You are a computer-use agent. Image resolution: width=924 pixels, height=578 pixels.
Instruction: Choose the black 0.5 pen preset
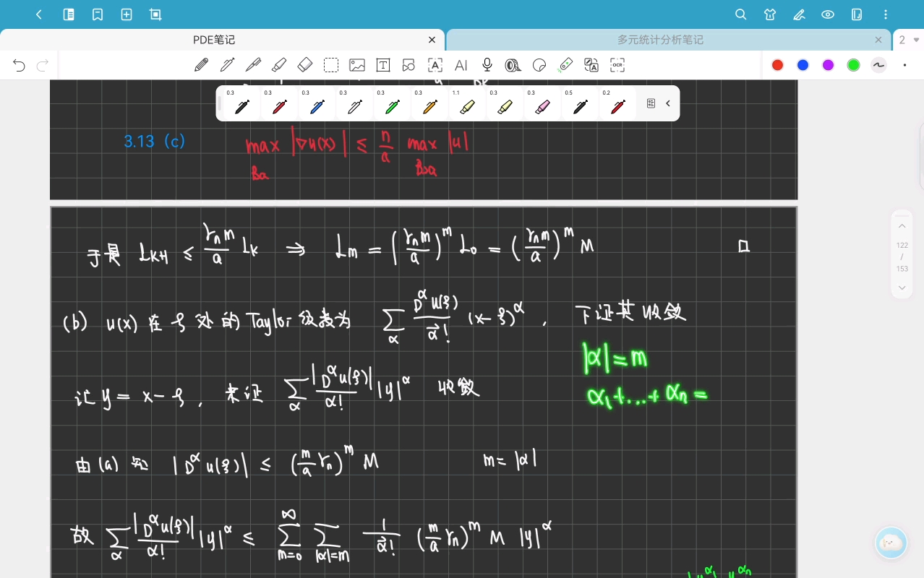(581, 104)
